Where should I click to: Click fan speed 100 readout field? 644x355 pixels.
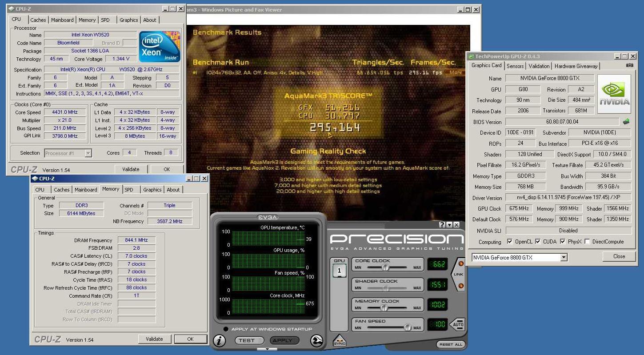tap(437, 324)
